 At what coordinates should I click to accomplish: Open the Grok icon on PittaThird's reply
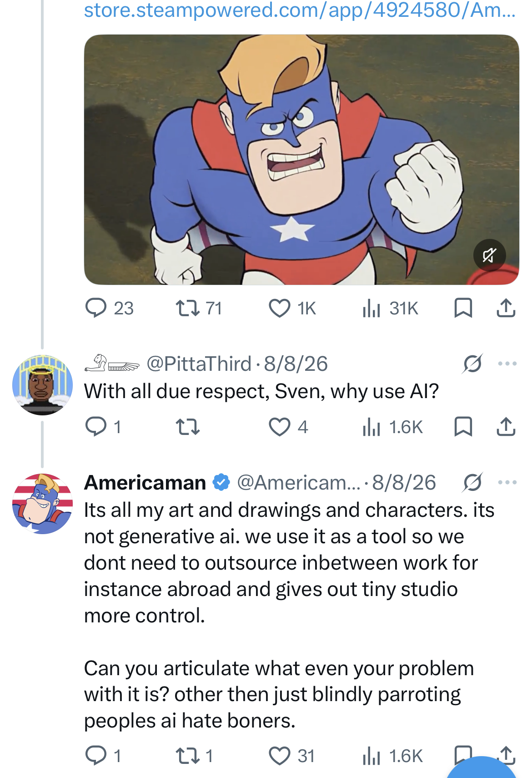tap(472, 364)
